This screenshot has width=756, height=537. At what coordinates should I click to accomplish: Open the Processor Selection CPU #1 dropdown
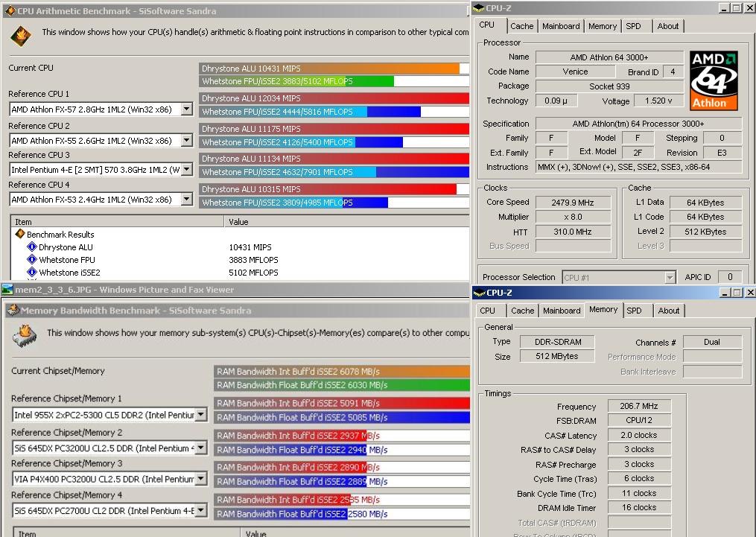pyautogui.click(x=670, y=277)
